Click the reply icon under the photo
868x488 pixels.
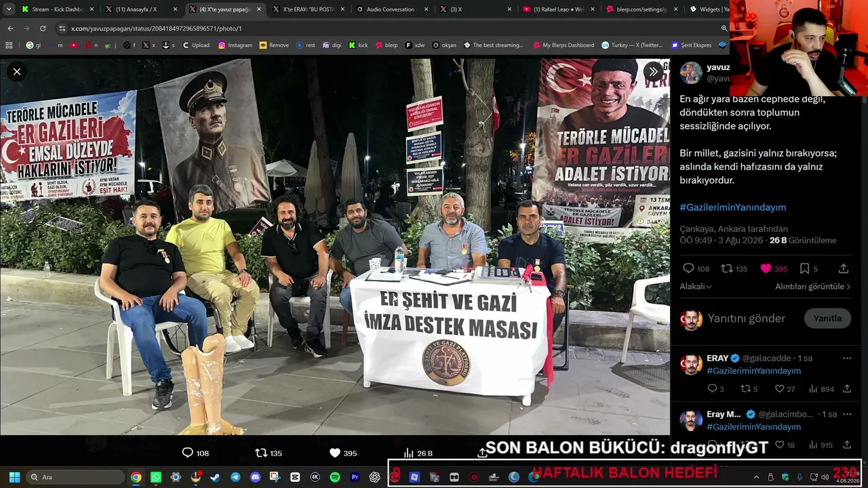(x=188, y=453)
